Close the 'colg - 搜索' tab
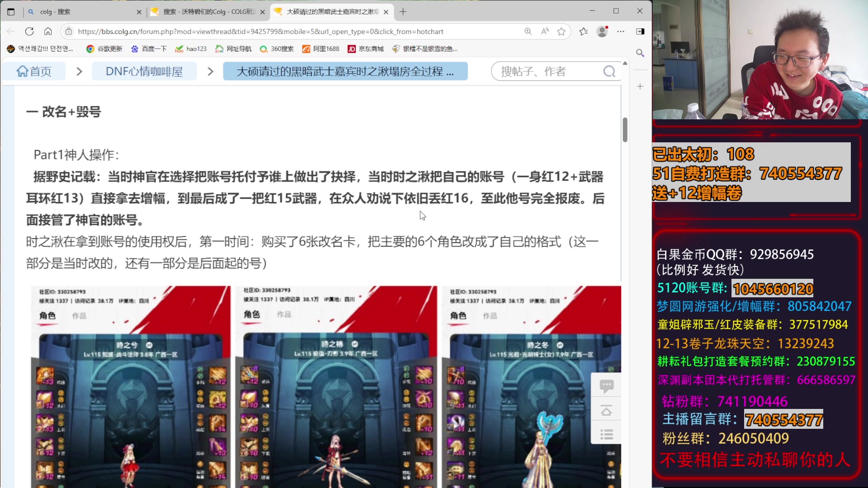Image resolution: width=868 pixels, height=488 pixels. [x=139, y=12]
